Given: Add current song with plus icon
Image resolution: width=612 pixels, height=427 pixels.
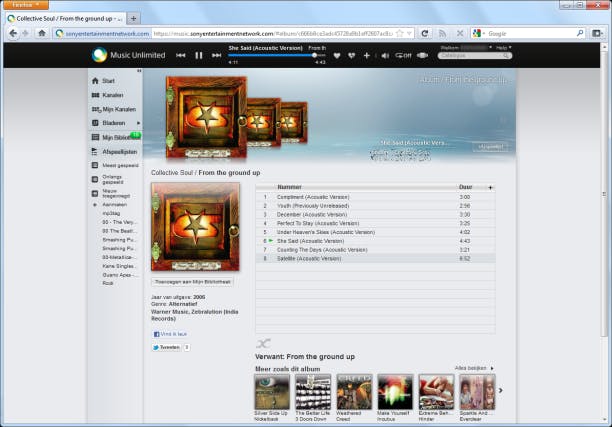Looking at the screenshot, I should pyautogui.click(x=366, y=56).
